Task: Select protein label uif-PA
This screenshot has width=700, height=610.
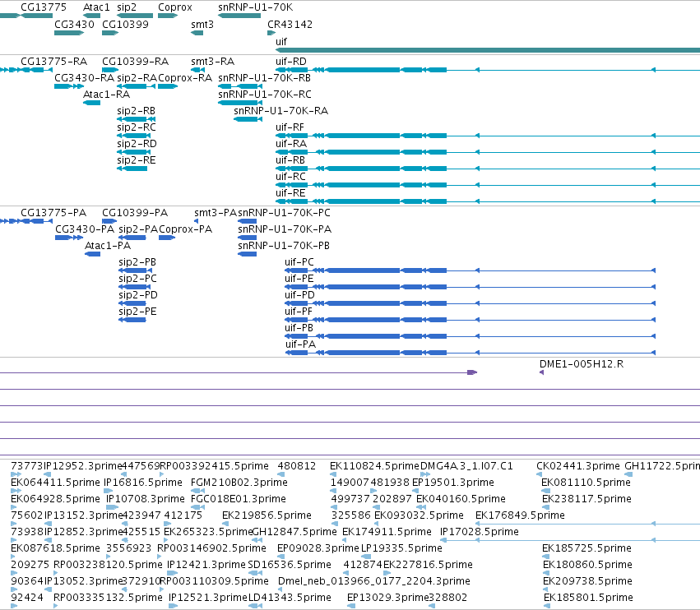Action: coord(300,344)
